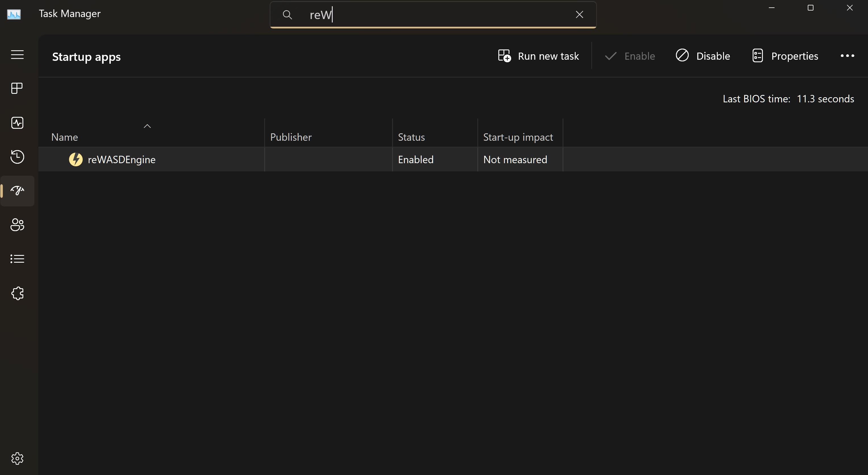The width and height of the screenshot is (868, 475).
Task: Clear the search box text
Action: (x=579, y=14)
